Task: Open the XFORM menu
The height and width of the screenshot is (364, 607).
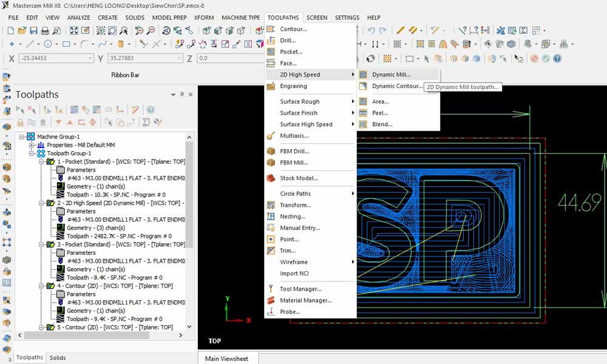Action: [203, 18]
